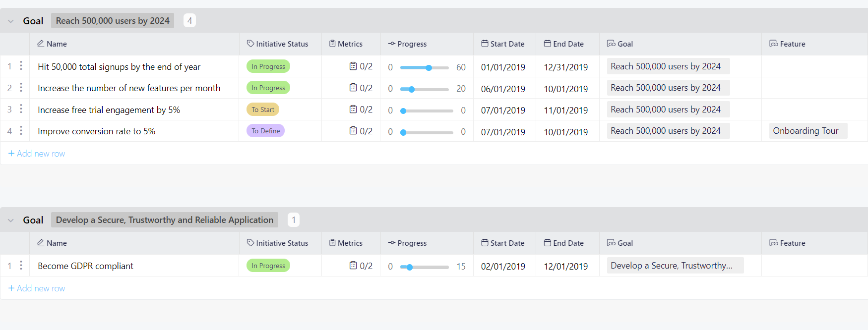This screenshot has height=330, width=868.
Task: Click the End Date calendar icon in first table
Action: click(x=548, y=44)
